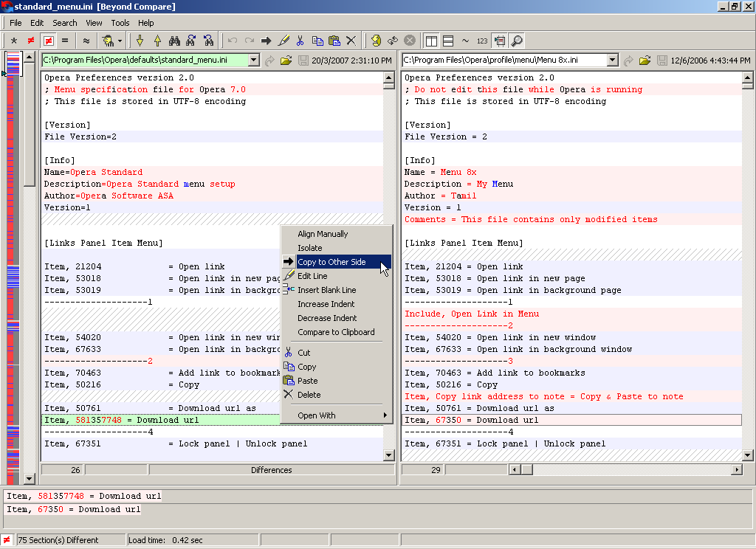Click the right pane line 'Include, Open Link in Menu'
The image size is (756, 549).
(571, 314)
